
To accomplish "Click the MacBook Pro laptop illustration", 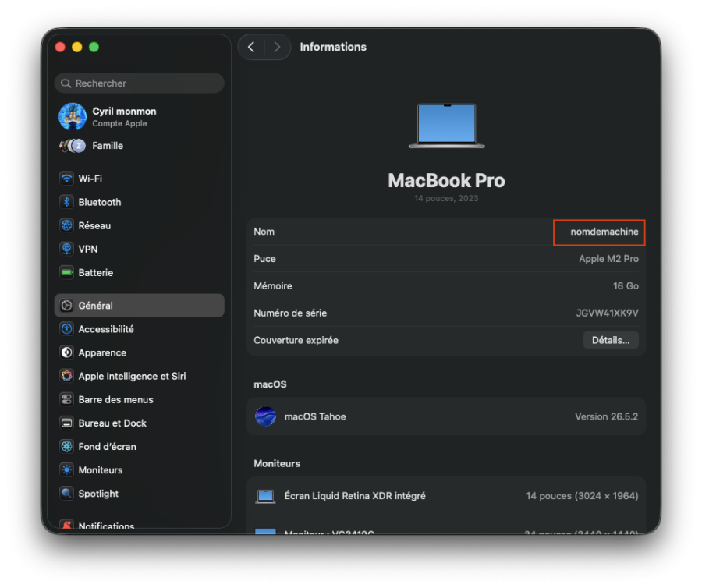I will [x=446, y=126].
